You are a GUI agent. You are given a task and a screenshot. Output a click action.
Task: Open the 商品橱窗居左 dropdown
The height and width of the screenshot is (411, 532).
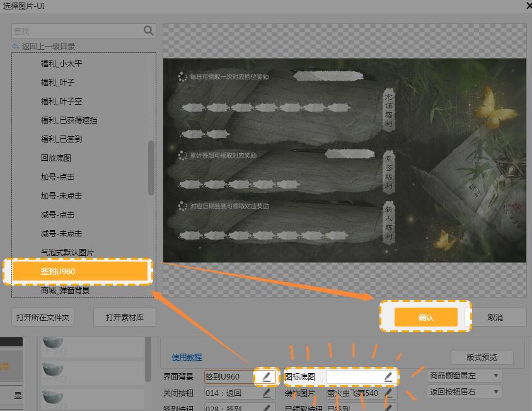[465, 376]
